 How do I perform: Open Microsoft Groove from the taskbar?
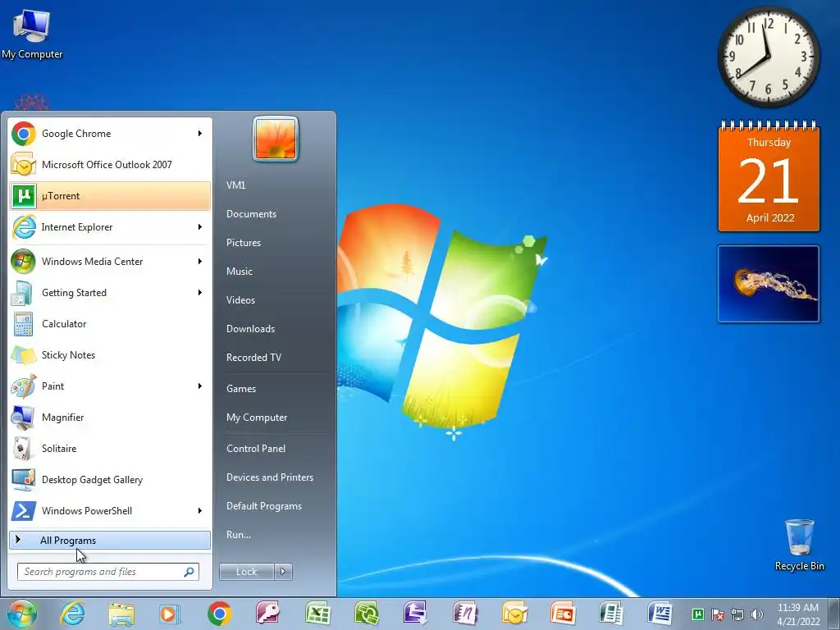[x=367, y=614]
